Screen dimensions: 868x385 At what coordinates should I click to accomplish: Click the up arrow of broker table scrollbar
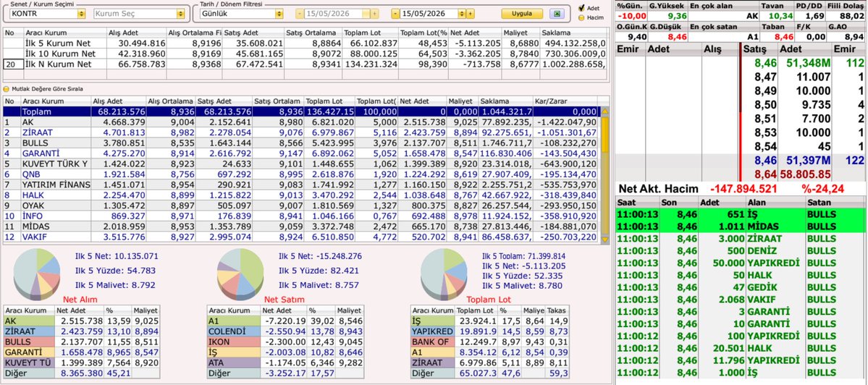[x=604, y=111]
